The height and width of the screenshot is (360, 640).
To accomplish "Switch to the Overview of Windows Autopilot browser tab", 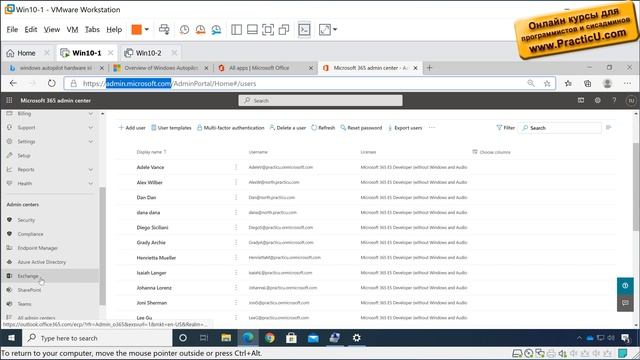I will (x=161, y=68).
